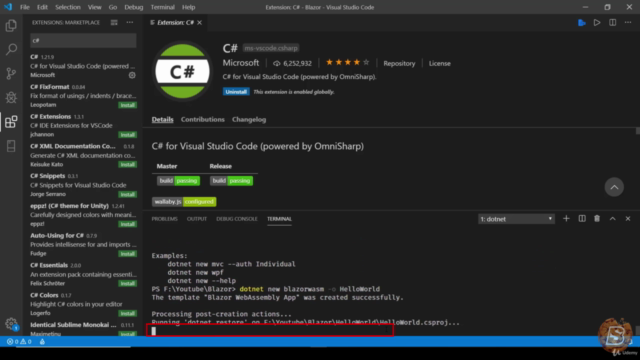Open the Source Control view
The height and width of the screenshot is (360, 640).
coord(11,73)
